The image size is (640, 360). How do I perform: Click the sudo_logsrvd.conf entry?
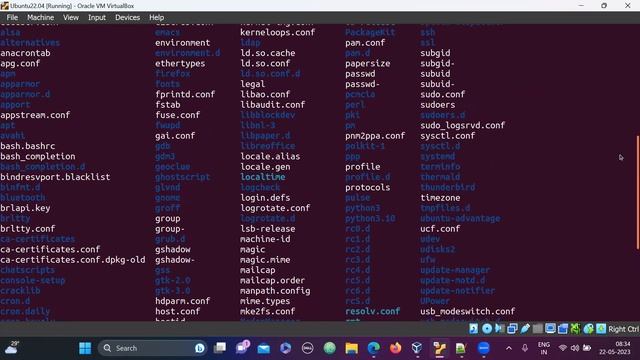[x=463, y=126]
